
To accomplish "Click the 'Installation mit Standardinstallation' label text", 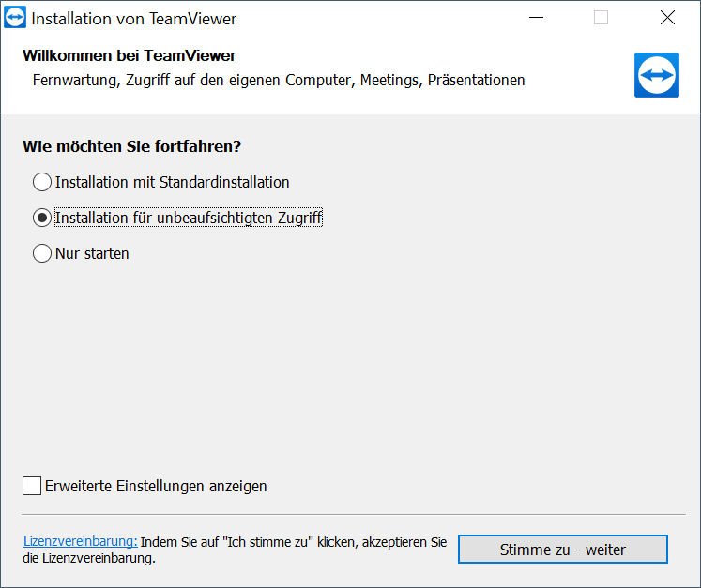I will coord(172,182).
